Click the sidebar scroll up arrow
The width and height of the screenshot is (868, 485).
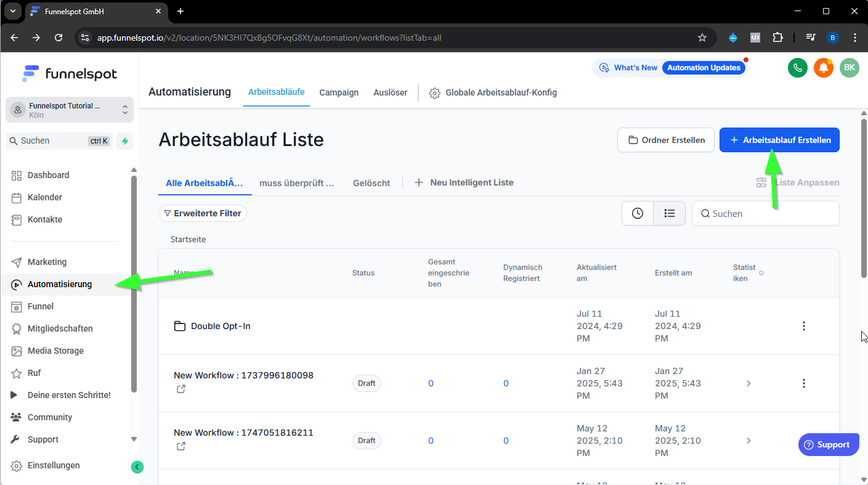[x=134, y=170]
